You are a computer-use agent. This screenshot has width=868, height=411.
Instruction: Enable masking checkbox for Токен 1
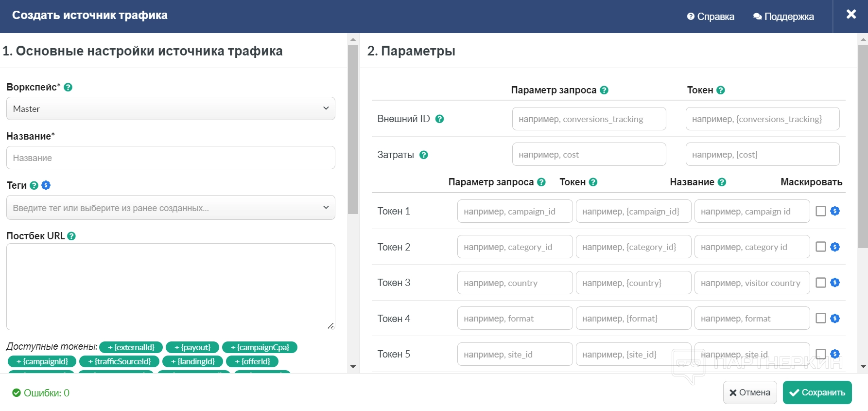tap(821, 211)
